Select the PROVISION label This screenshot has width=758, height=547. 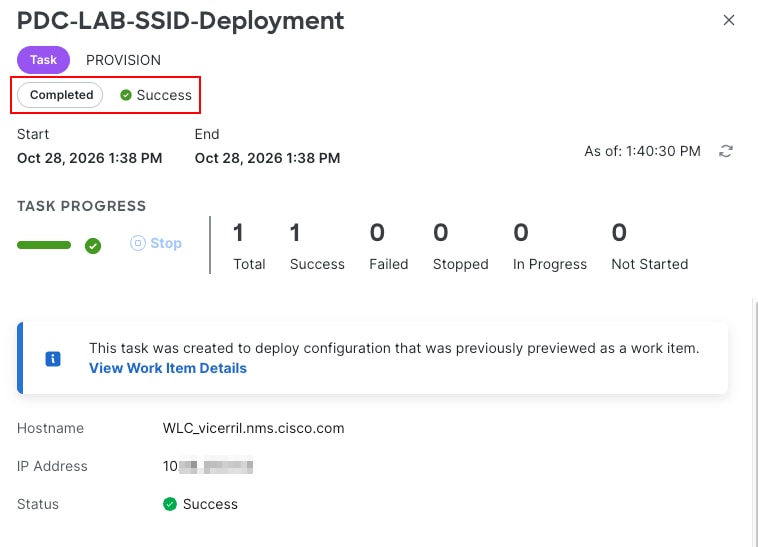coord(123,60)
